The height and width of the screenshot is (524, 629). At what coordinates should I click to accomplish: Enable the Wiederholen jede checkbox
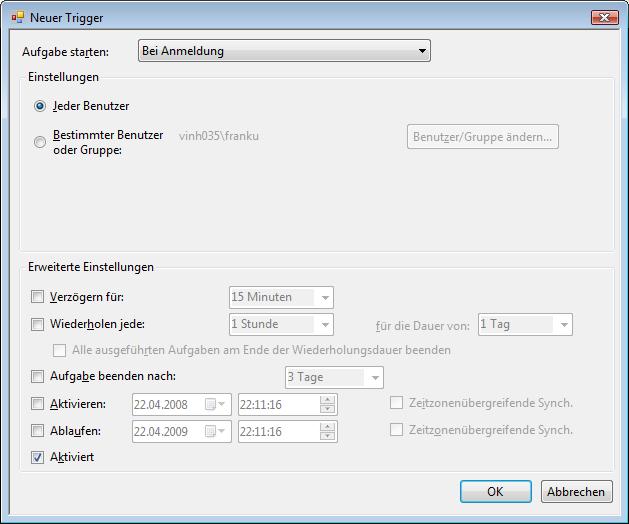37,324
